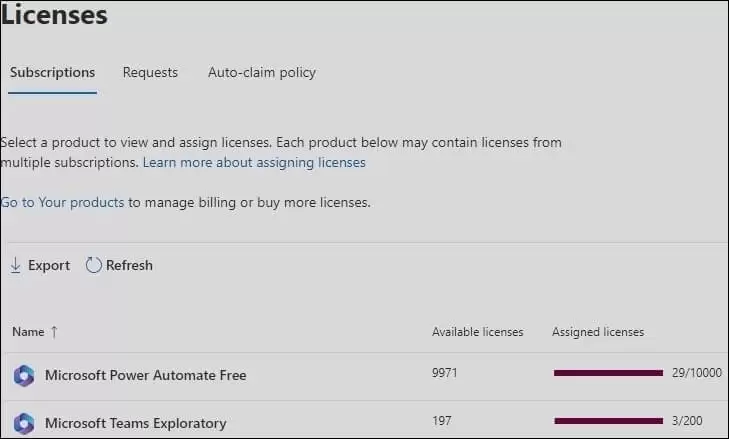Click Power Automate Free assigned licenses bar
Image resolution: width=729 pixels, height=439 pixels.
coord(608,373)
